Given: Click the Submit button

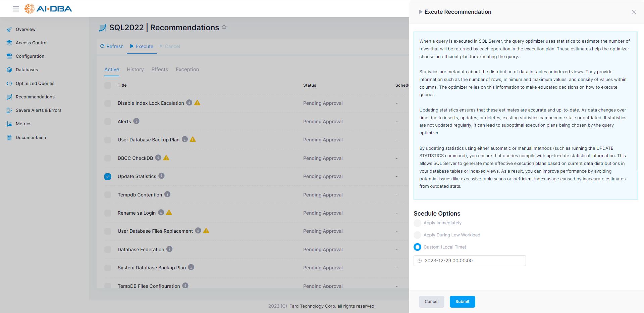Looking at the screenshot, I should pos(462,302).
